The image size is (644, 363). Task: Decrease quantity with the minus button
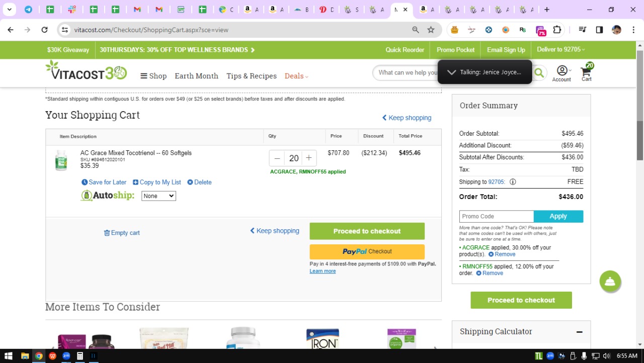click(277, 158)
